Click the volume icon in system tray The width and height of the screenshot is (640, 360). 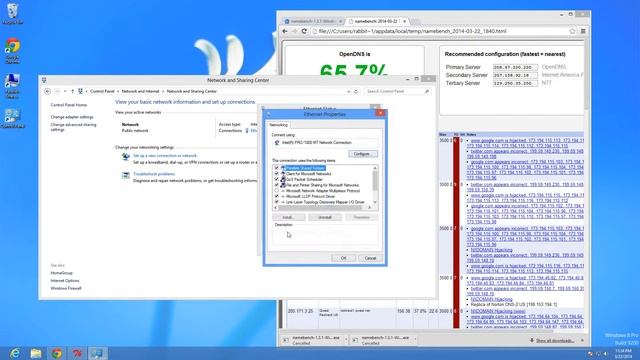pos(606,353)
